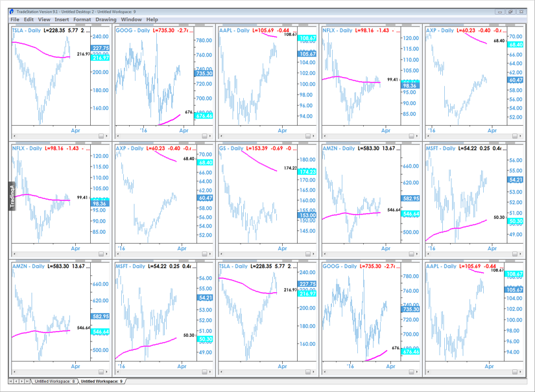Click TSLA chart scrollbar right arrow, top row
This screenshot has width=535, height=392.
107,135
